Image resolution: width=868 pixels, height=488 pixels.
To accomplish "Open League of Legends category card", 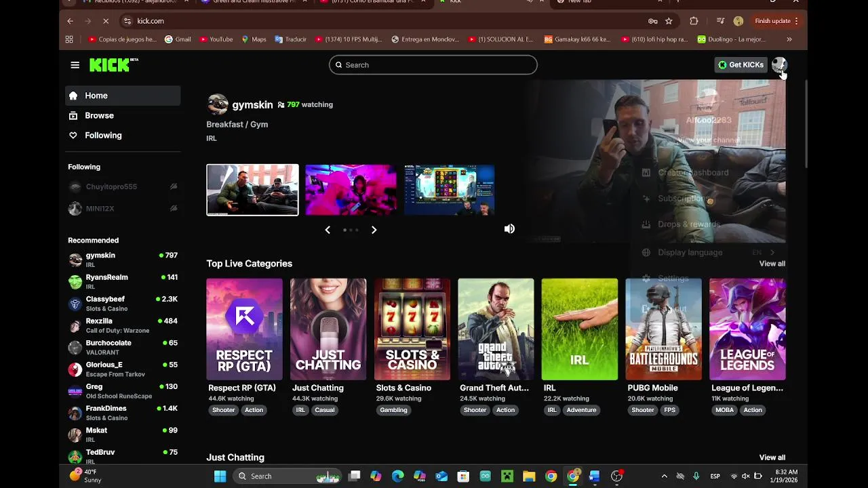I will [747, 329].
